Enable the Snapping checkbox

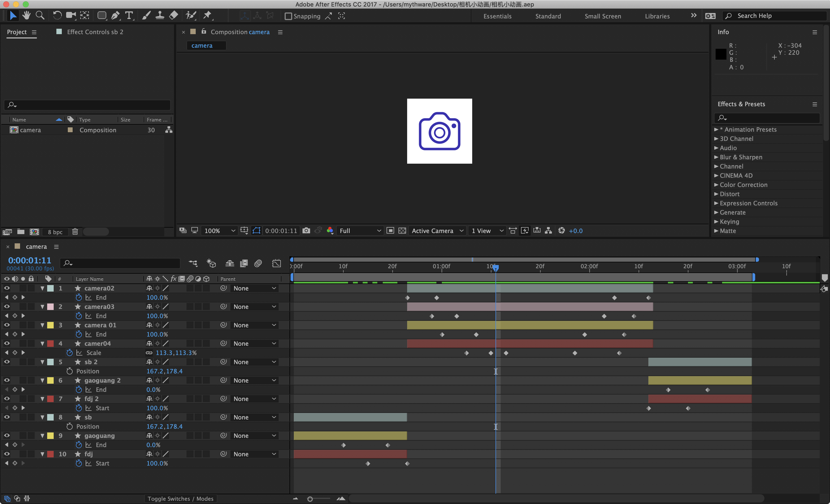pyautogui.click(x=288, y=16)
